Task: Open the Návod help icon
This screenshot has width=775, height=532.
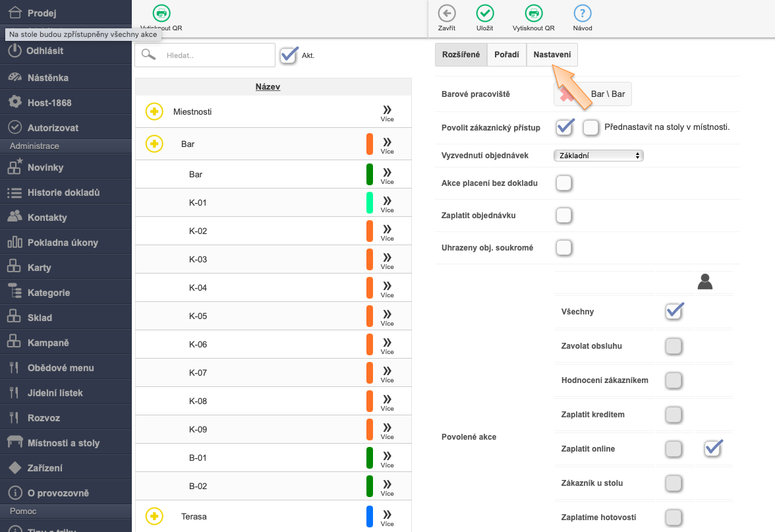Action: coord(582,13)
